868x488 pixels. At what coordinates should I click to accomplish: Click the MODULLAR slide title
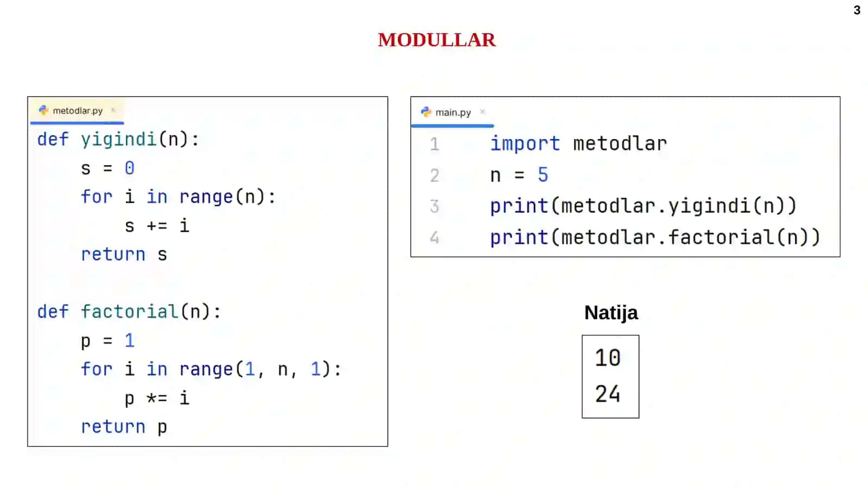click(x=437, y=40)
